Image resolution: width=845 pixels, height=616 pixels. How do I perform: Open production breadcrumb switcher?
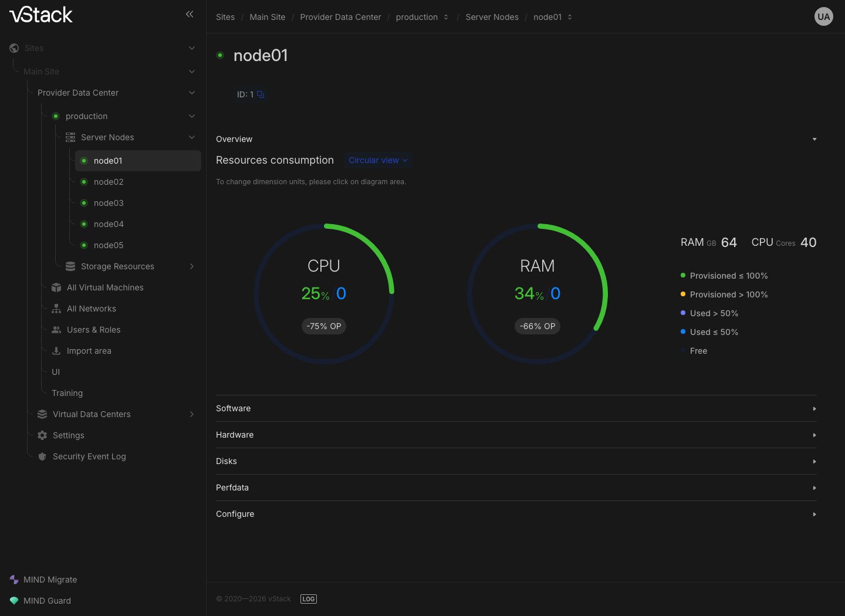tap(446, 17)
